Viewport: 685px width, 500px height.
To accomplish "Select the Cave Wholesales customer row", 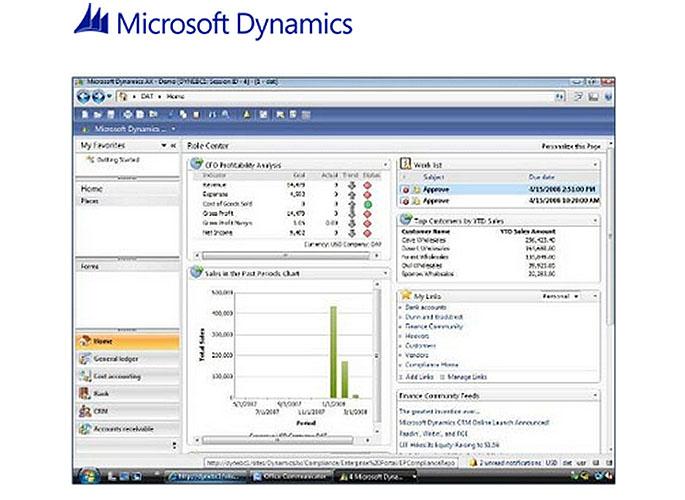I will point(478,240).
